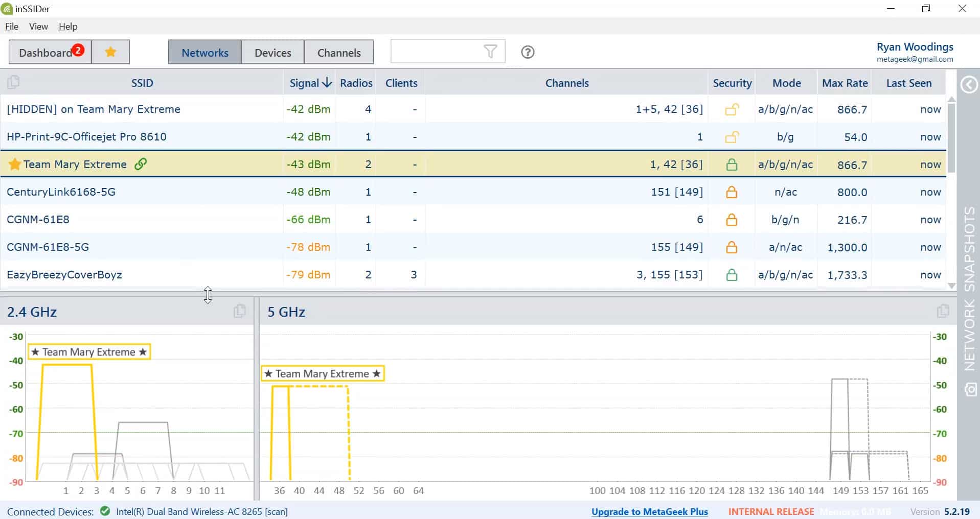Sort by Clients column header
The image size is (980, 519).
(401, 83)
